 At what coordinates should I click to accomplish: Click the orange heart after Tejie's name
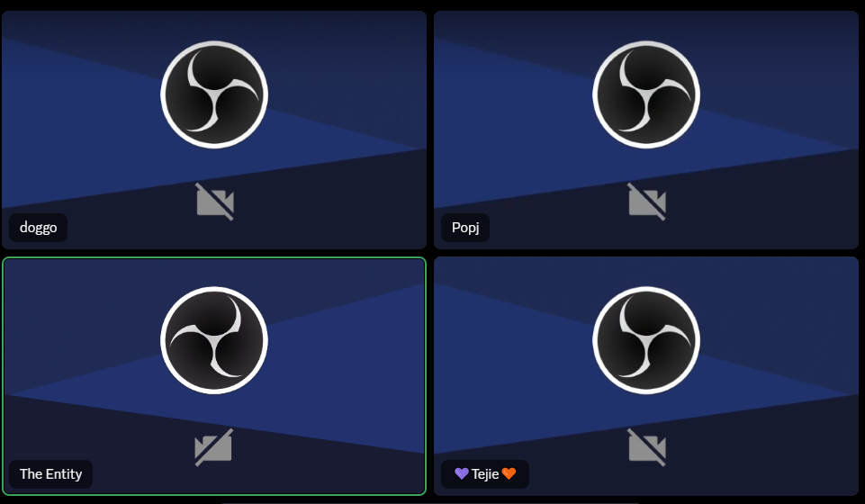pos(509,473)
